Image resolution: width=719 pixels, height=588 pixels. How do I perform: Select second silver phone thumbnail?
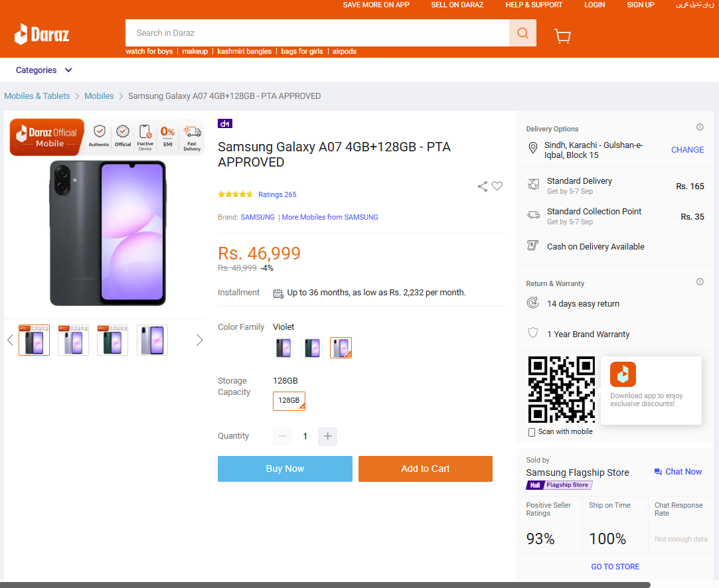(74, 340)
